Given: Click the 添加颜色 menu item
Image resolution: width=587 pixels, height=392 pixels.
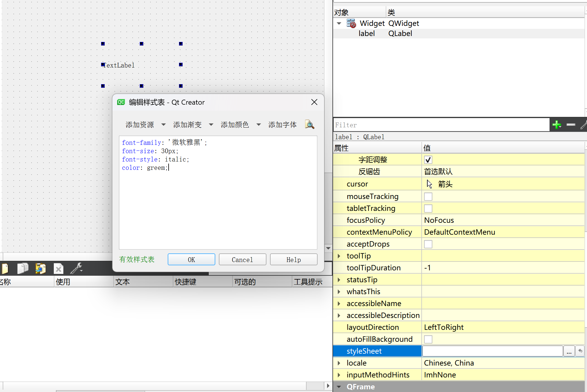Looking at the screenshot, I should (x=235, y=125).
